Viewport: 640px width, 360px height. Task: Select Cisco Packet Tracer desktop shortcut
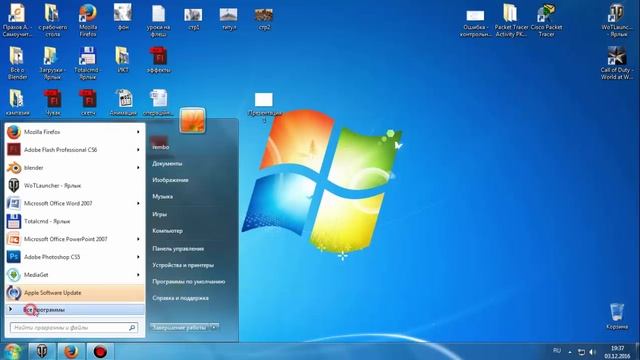tap(546, 20)
